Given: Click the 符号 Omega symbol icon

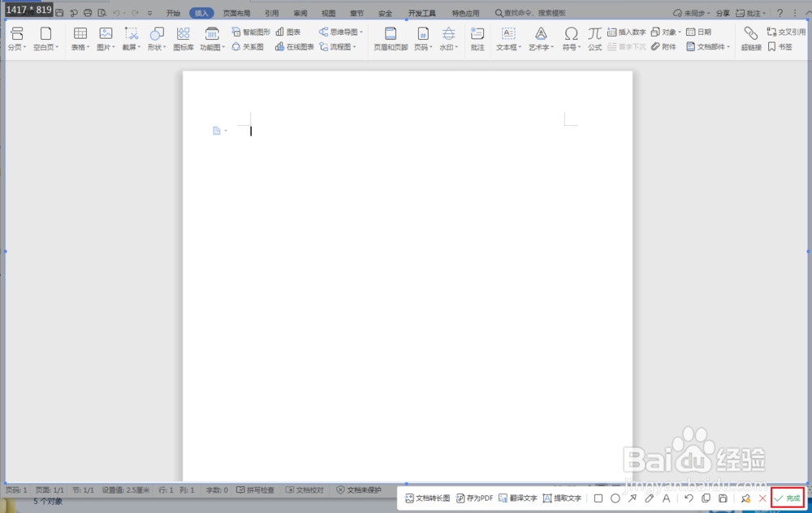Looking at the screenshot, I should pyautogui.click(x=571, y=34).
